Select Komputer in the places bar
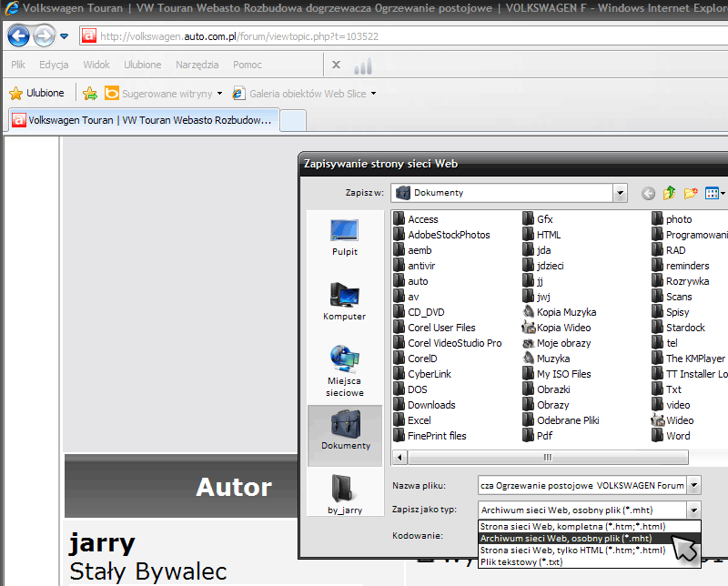This screenshot has width=728, height=586. click(x=345, y=302)
